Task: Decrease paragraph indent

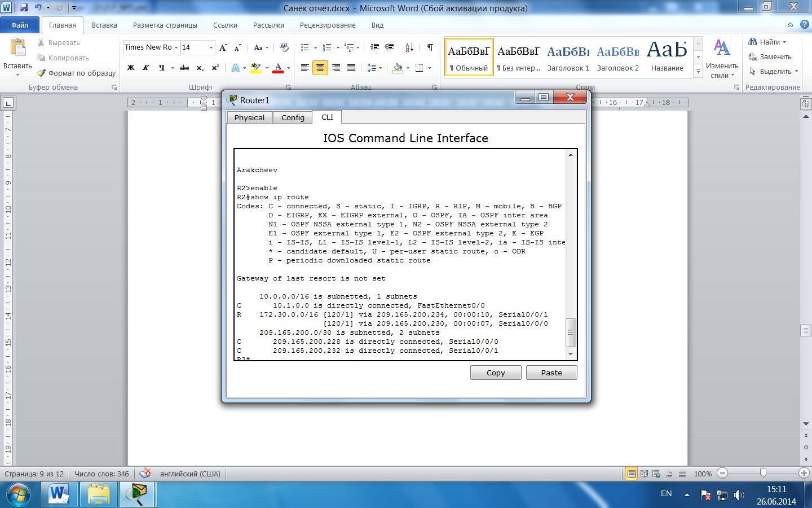Action: point(374,47)
